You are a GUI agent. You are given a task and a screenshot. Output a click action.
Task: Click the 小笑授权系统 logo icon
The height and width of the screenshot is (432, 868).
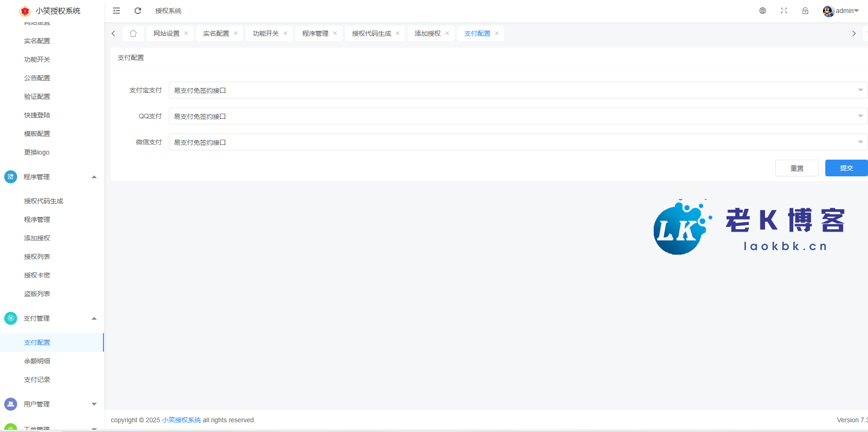coord(25,11)
